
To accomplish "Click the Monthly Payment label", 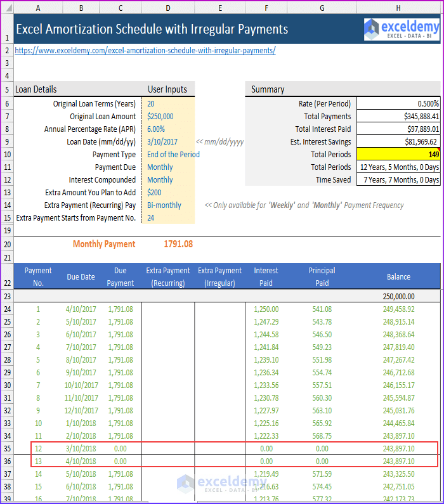I will (x=104, y=244).
